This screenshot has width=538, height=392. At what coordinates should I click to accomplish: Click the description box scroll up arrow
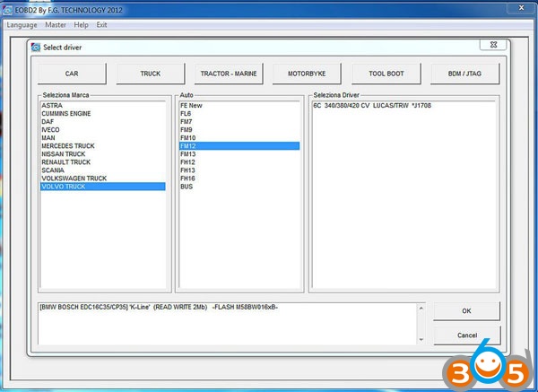421,309
